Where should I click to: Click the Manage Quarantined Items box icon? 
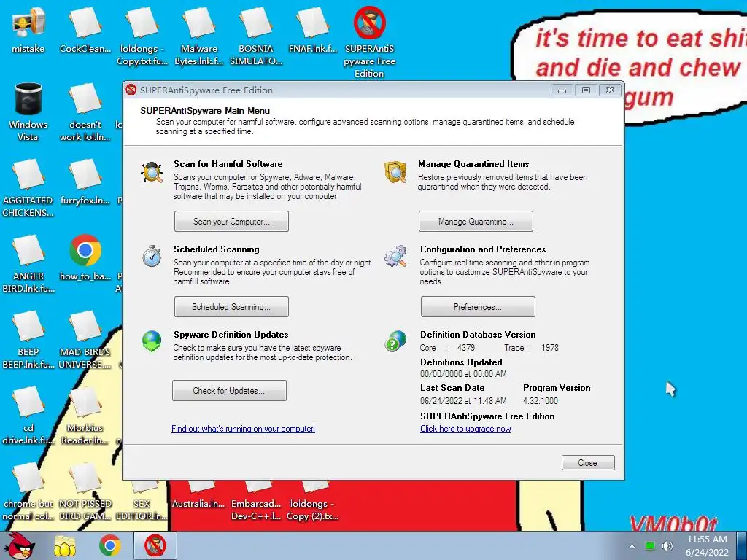point(395,172)
